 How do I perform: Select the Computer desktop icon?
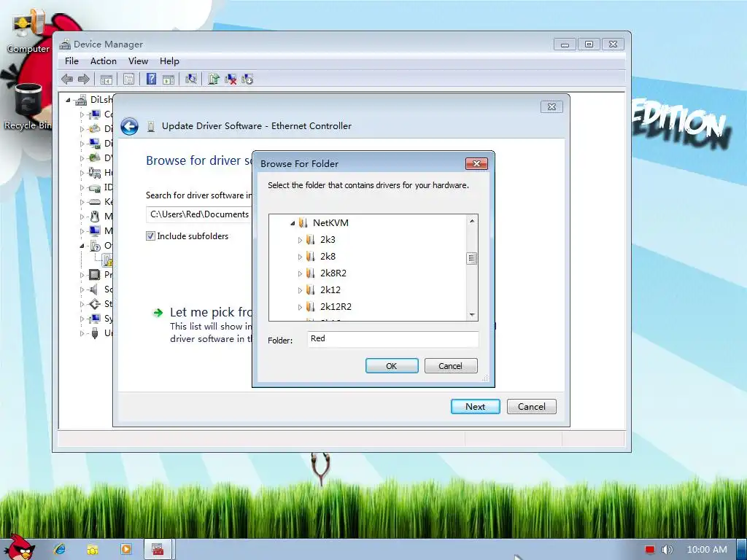pos(28,31)
